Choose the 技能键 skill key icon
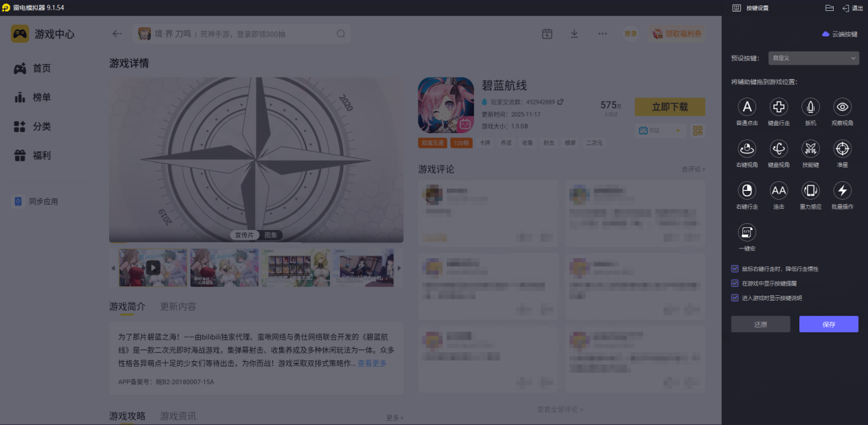The height and width of the screenshot is (425, 868). 810,149
